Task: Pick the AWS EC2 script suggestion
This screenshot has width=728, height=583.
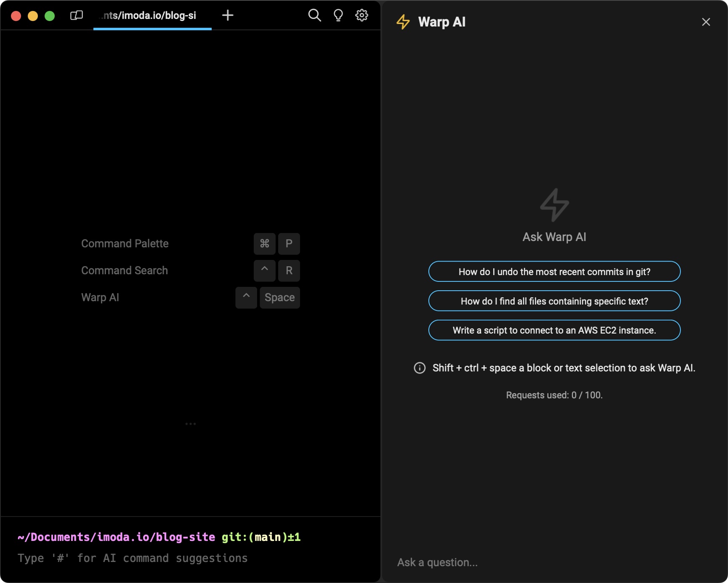Action: pos(554,330)
